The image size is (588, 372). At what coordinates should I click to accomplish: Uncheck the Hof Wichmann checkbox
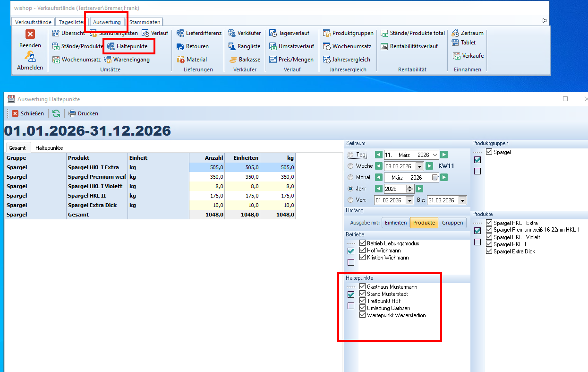pyautogui.click(x=363, y=251)
